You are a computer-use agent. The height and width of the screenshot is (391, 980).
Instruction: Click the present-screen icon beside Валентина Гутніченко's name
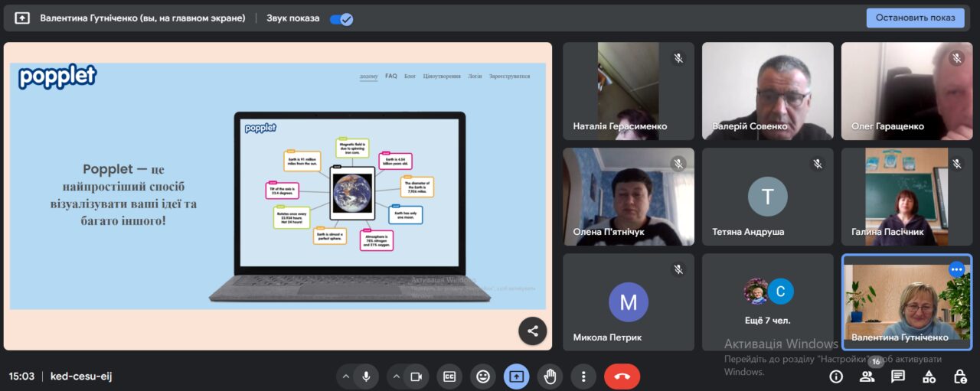(22, 18)
